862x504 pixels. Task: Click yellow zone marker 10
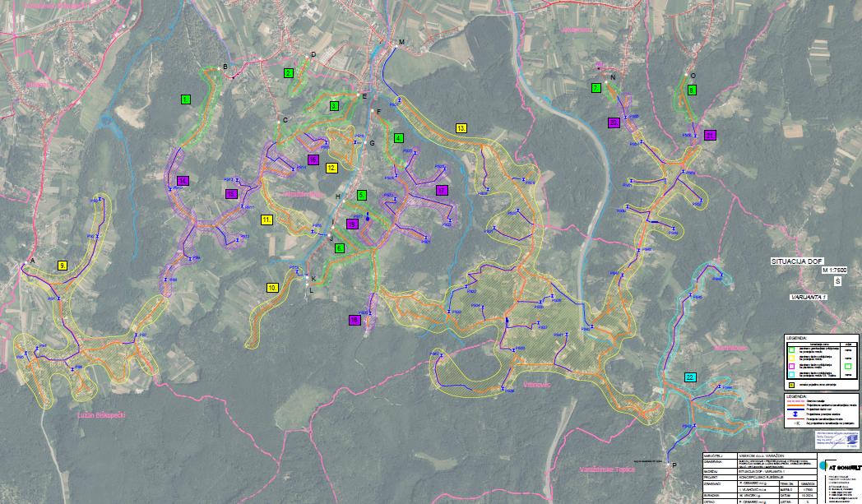[x=272, y=288]
